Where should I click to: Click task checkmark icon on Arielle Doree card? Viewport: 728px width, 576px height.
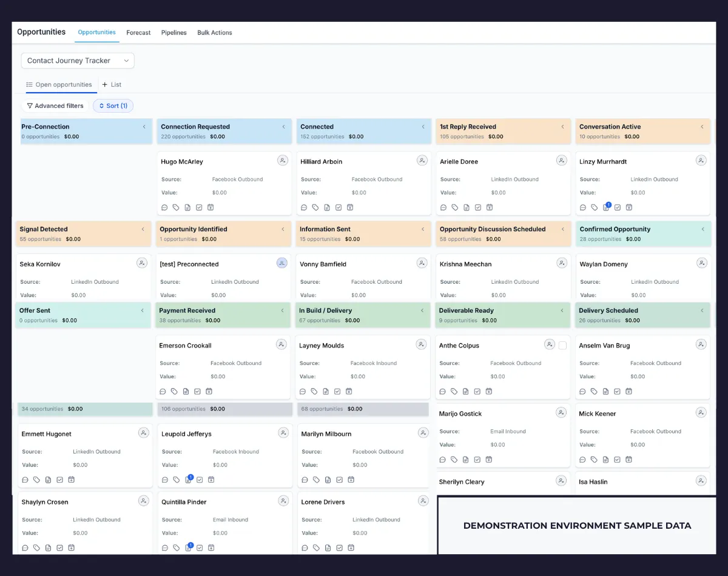tap(478, 207)
